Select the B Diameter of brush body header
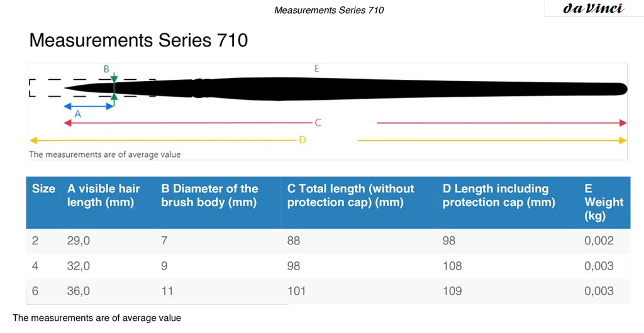The width and height of the screenshot is (644, 333). tap(209, 195)
